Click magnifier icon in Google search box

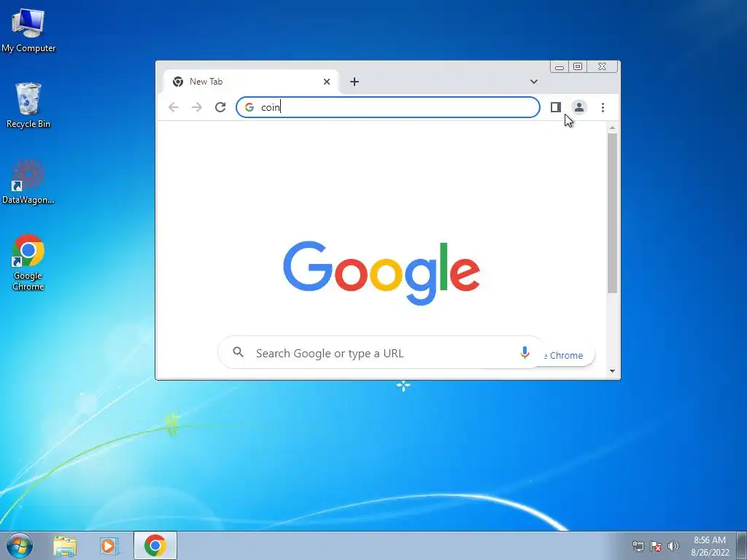239,352
